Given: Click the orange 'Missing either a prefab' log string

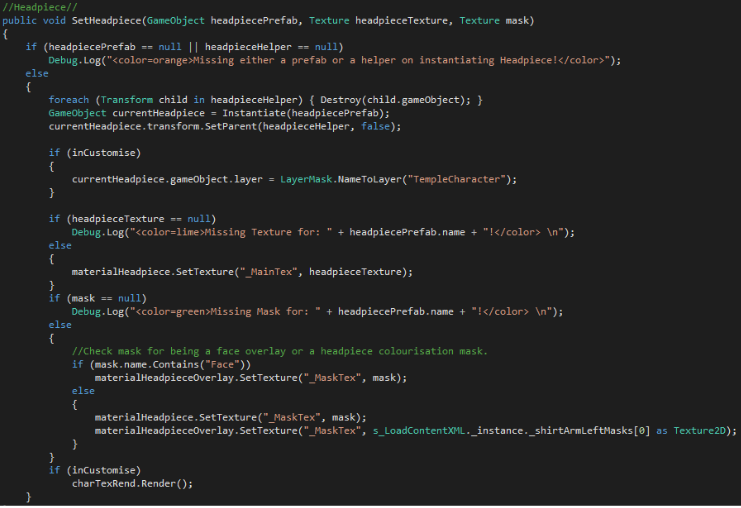Looking at the screenshot, I should tap(359, 60).
